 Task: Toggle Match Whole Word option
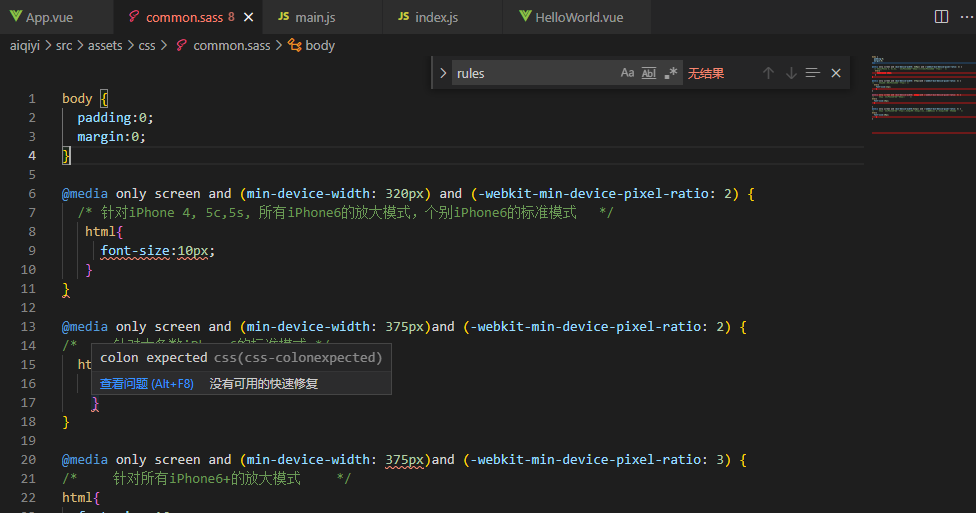pyautogui.click(x=649, y=73)
